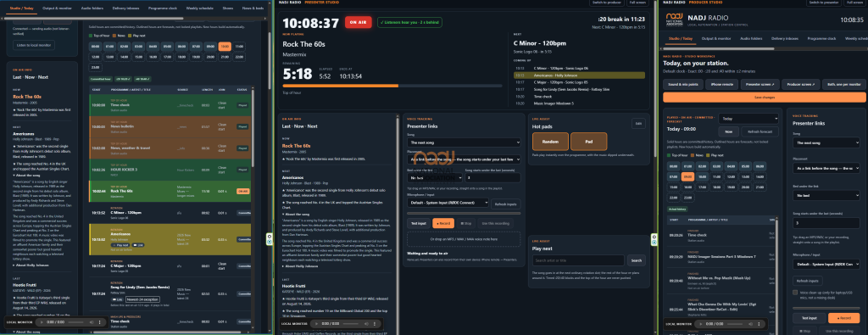Image resolution: width=868 pixels, height=335 pixels.
Task: Open the Audio folders tab in the right window
Action: tap(752, 39)
